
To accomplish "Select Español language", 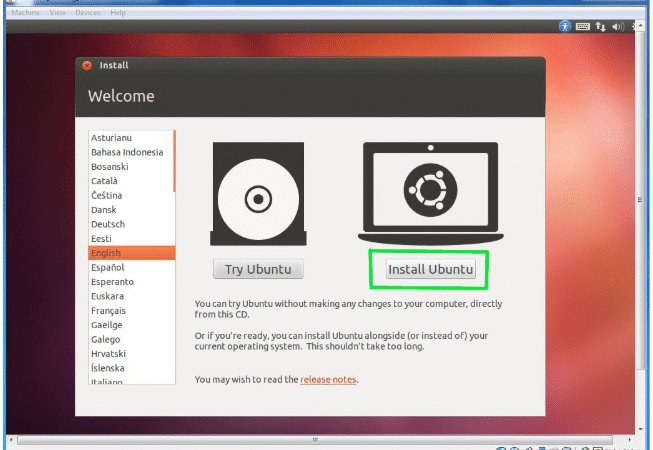I will coord(131,267).
